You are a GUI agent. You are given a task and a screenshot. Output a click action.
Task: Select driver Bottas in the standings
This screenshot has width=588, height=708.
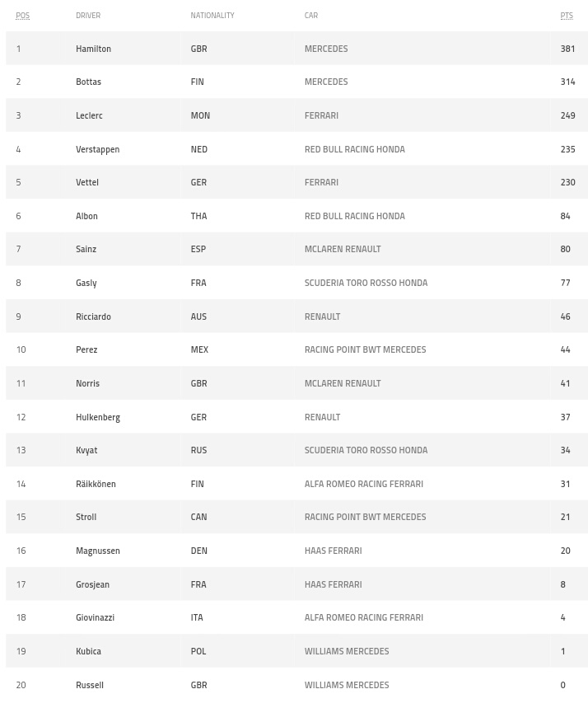pyautogui.click(x=88, y=82)
